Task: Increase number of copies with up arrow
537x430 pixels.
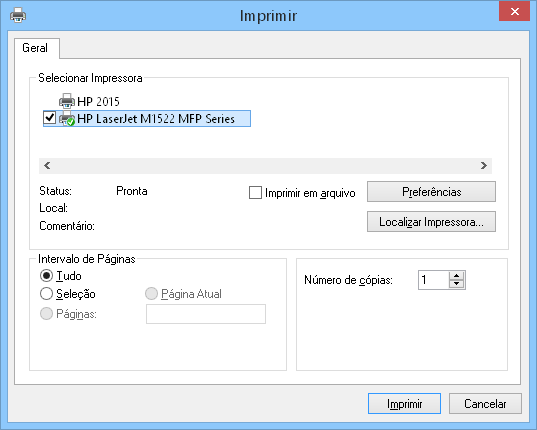Action: (457, 276)
